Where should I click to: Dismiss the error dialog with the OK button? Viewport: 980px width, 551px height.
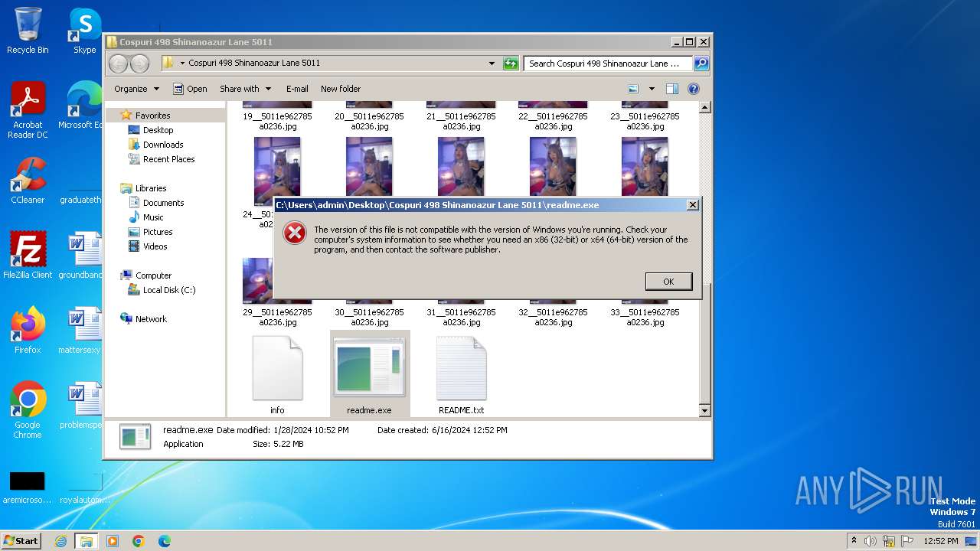point(668,282)
